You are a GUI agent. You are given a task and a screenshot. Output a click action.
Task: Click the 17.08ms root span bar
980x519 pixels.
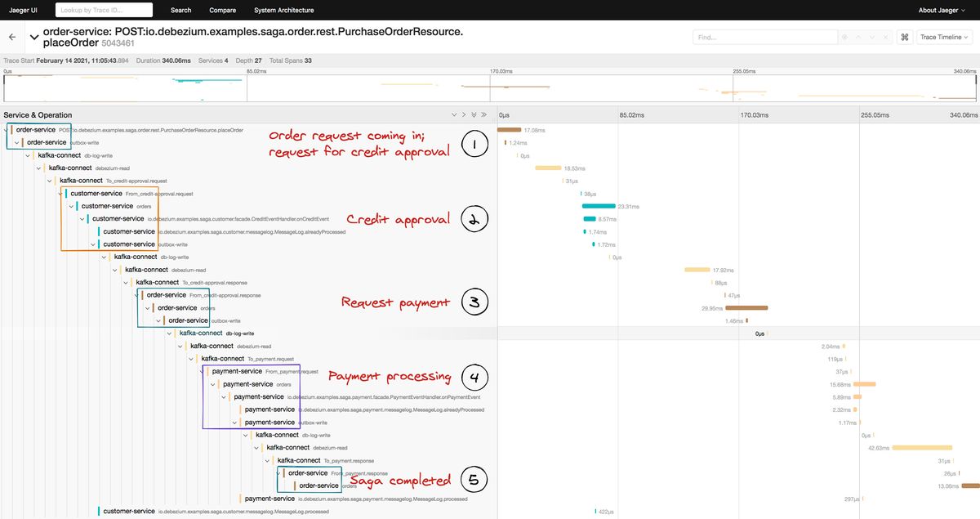pos(510,130)
